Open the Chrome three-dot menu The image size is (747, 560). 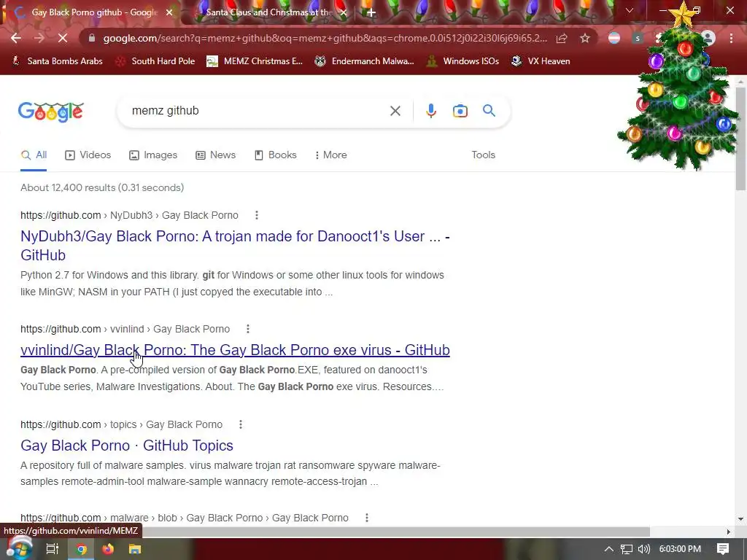(731, 38)
